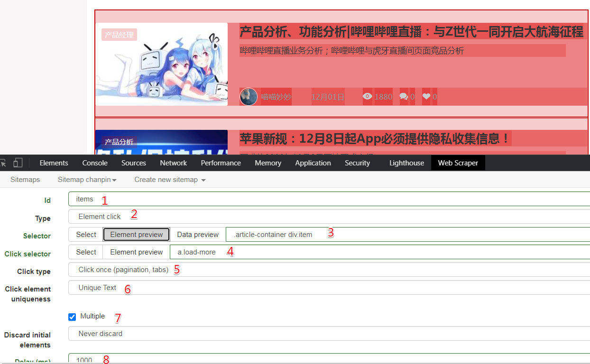Click the author avatar of 喵喵妙妙

248,96
